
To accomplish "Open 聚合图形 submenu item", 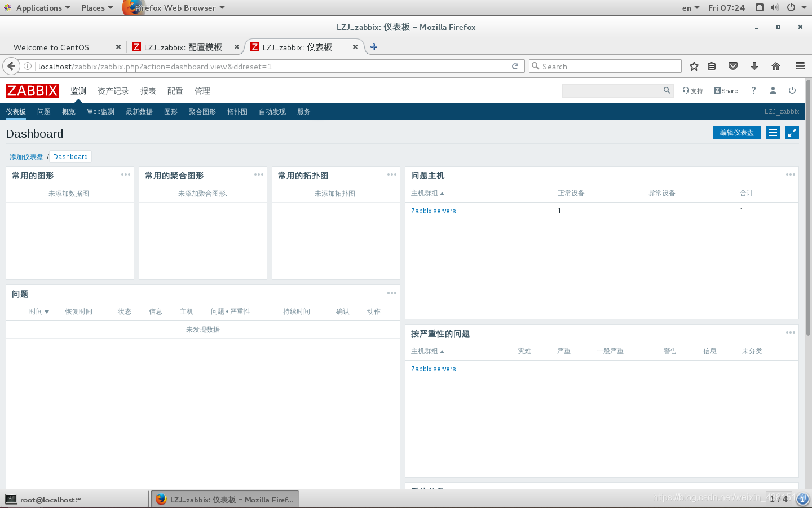I will [x=202, y=112].
